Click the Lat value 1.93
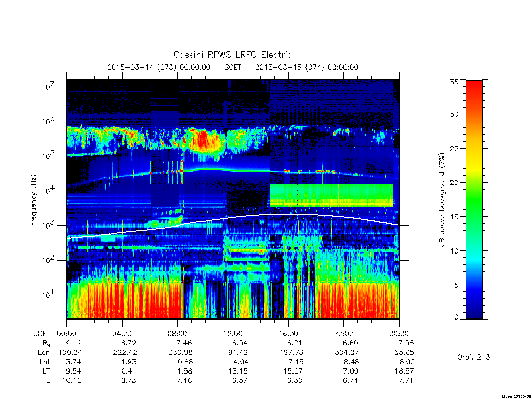 coord(129,362)
